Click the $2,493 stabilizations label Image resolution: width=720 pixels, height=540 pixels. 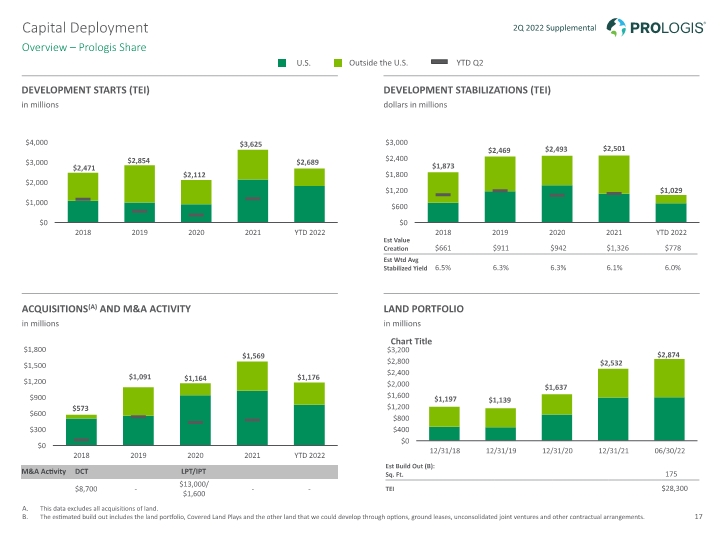[x=556, y=149]
